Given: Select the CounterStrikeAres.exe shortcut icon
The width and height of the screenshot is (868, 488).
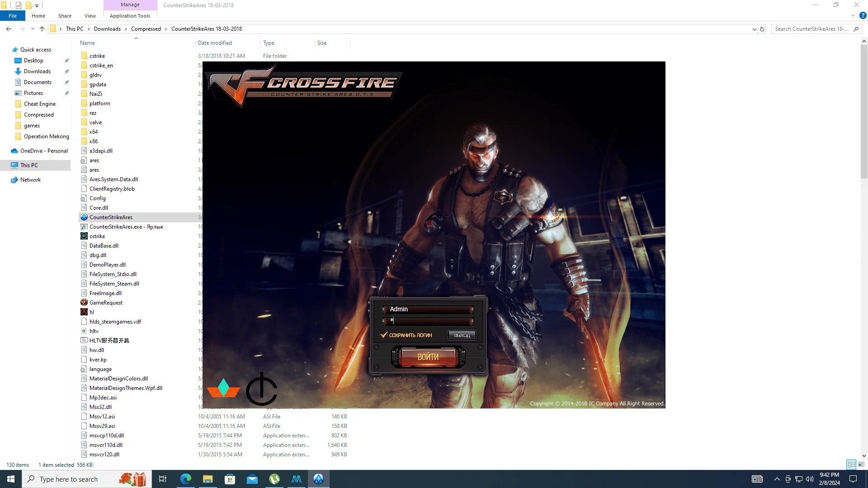Looking at the screenshot, I should pyautogui.click(x=84, y=227).
